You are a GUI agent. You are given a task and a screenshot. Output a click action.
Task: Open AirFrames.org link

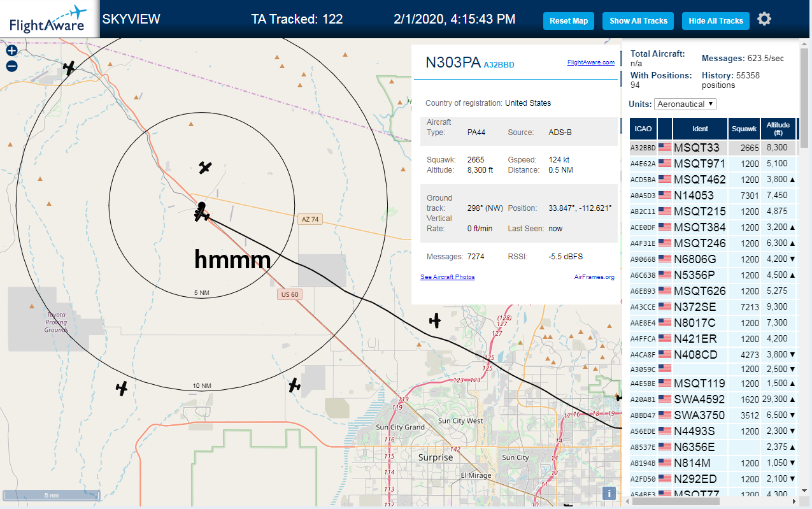point(594,277)
